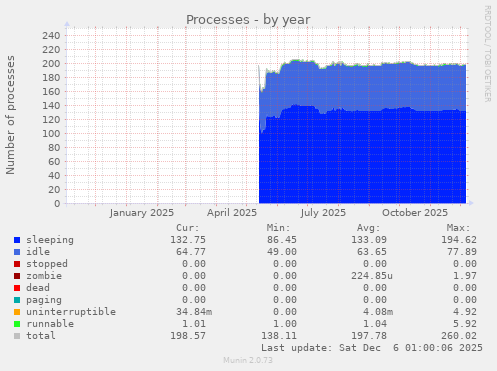
Task: Click the 200 y-axis tick label
Action: 51,64
